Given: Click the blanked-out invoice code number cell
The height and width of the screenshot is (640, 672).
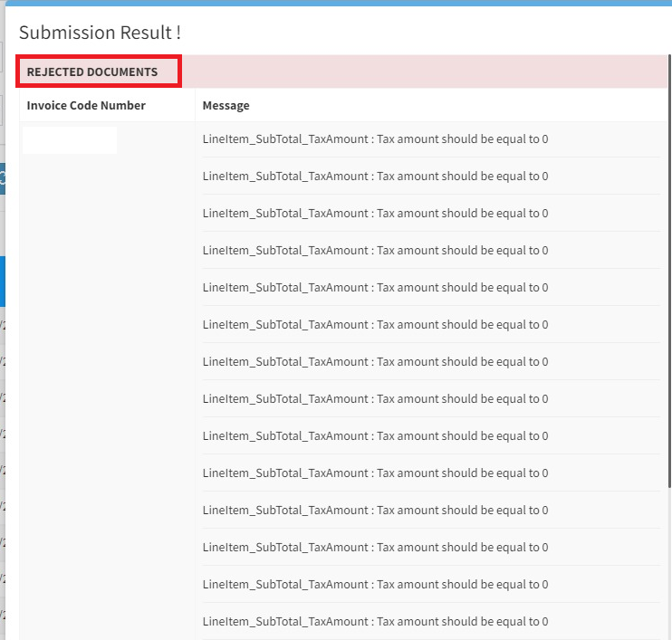Looking at the screenshot, I should pos(70,140).
